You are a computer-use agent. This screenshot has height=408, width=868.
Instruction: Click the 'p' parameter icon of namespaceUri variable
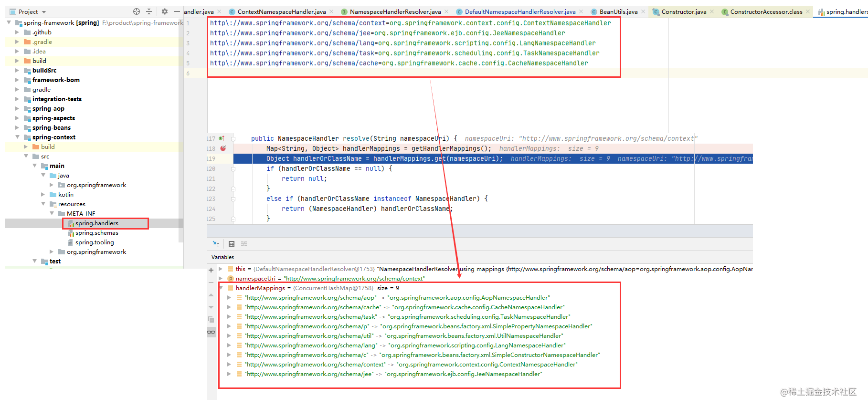tap(231, 279)
